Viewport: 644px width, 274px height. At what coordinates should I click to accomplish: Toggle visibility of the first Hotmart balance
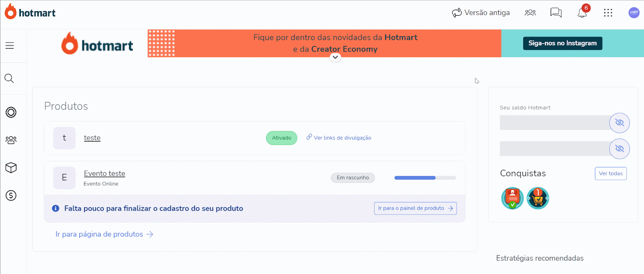[619, 123]
